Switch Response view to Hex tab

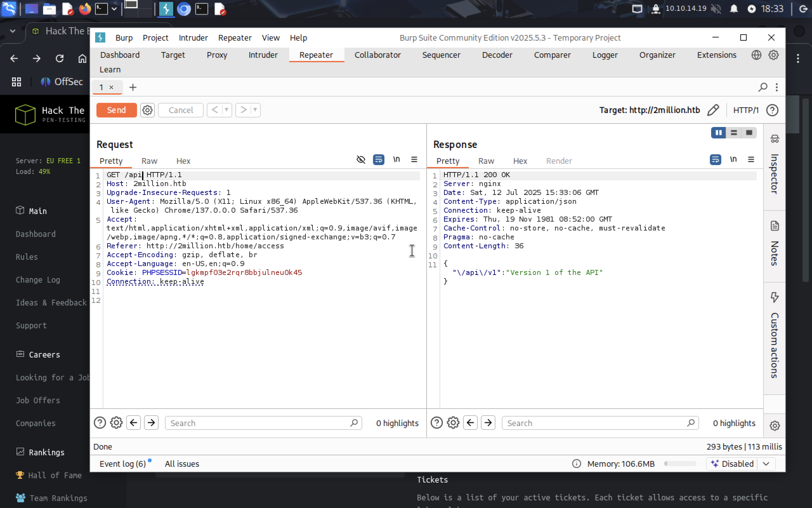coord(520,161)
